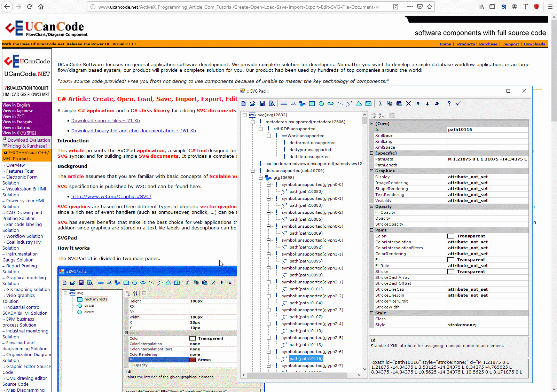Select the group shapes tool beside txt in large SVG Pad
Viewport: 557px width, 392px height.
point(303,103)
